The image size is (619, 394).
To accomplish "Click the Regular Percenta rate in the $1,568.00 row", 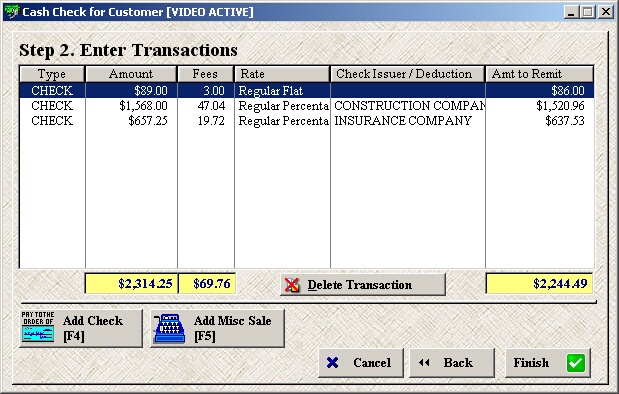I will 283,106.
